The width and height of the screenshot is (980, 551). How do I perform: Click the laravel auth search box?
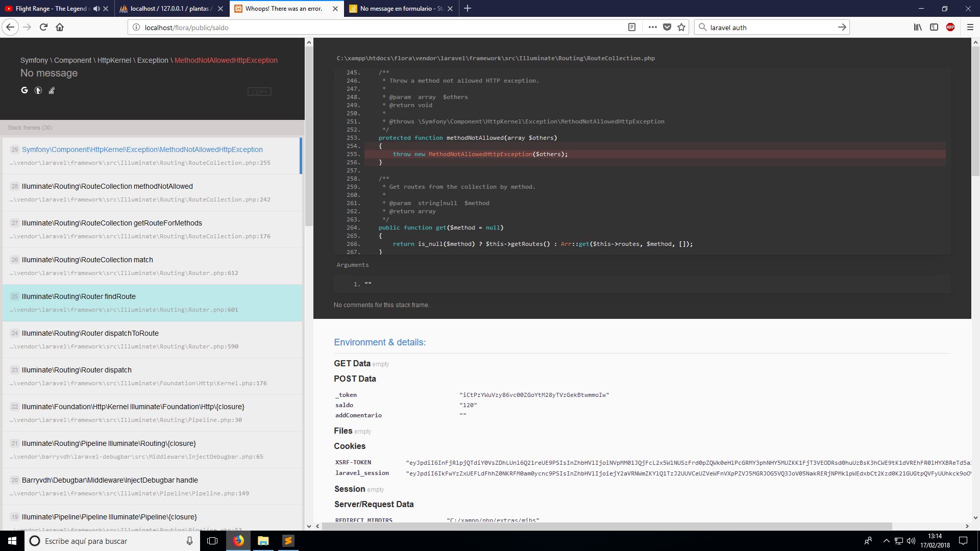(x=771, y=28)
